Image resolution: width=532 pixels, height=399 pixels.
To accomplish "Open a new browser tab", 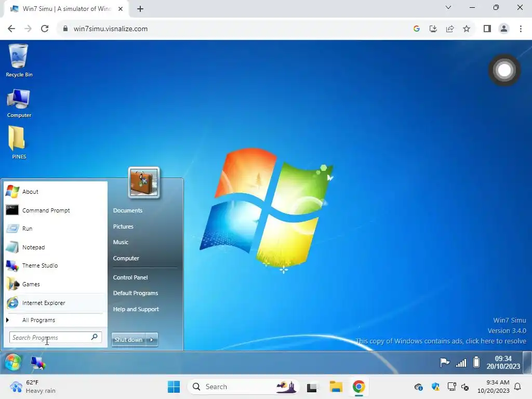I will 140,9.
